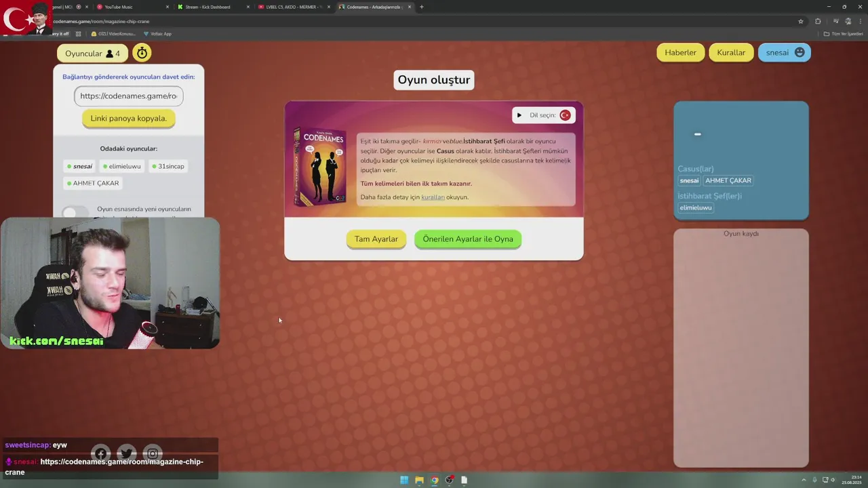This screenshot has width=868, height=488.
Task: Open the Oyuncular players list
Action: [92, 54]
